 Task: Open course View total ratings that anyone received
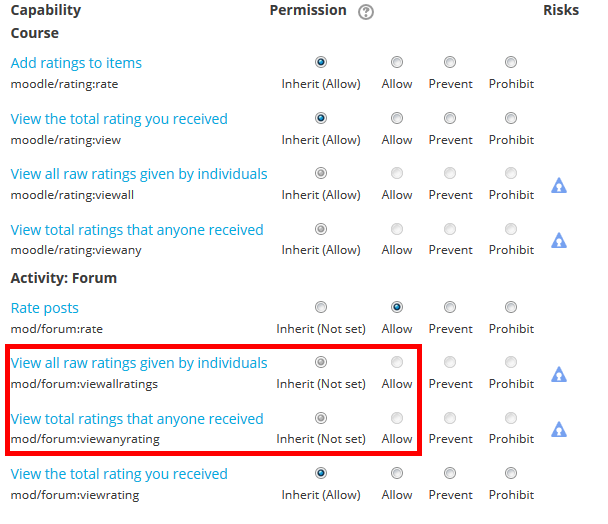pos(137,230)
